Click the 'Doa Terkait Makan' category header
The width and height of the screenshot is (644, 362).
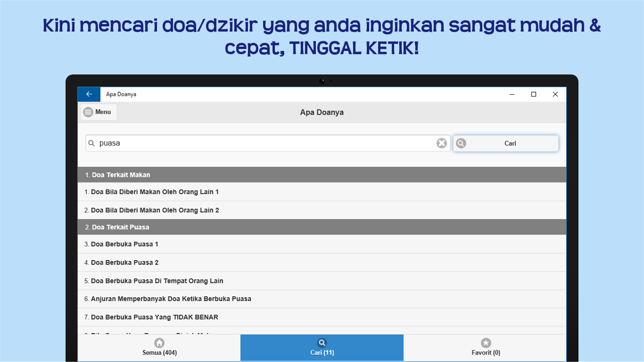(x=322, y=175)
